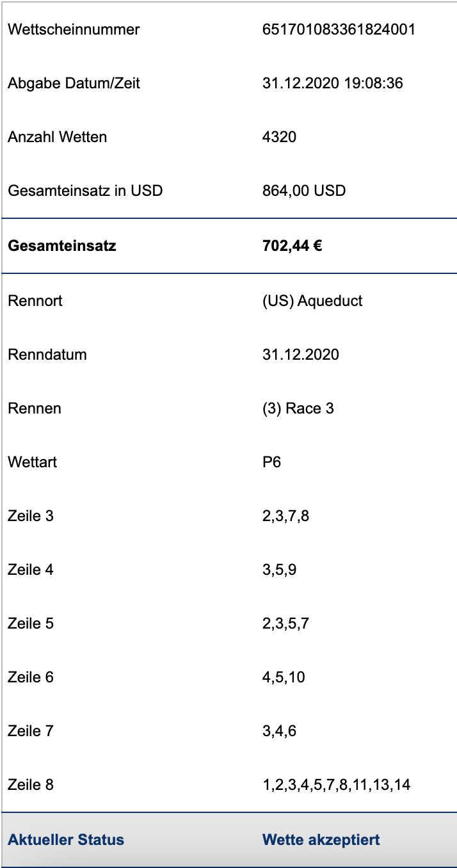Click the Renndatum value 31.12.2020
Viewport: 457px width, 868px height.
[x=301, y=354]
